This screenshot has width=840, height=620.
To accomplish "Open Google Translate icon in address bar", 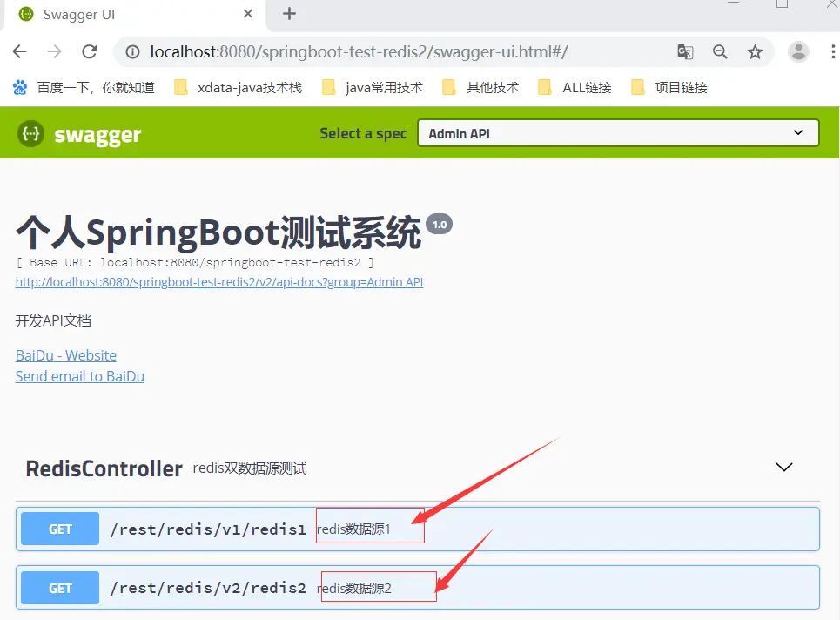I will [x=685, y=51].
